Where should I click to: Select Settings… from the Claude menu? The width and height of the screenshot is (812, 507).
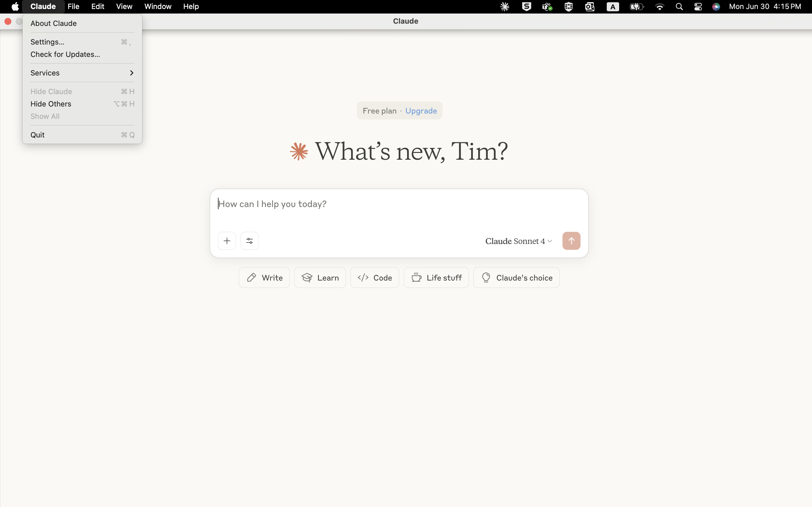click(47, 42)
